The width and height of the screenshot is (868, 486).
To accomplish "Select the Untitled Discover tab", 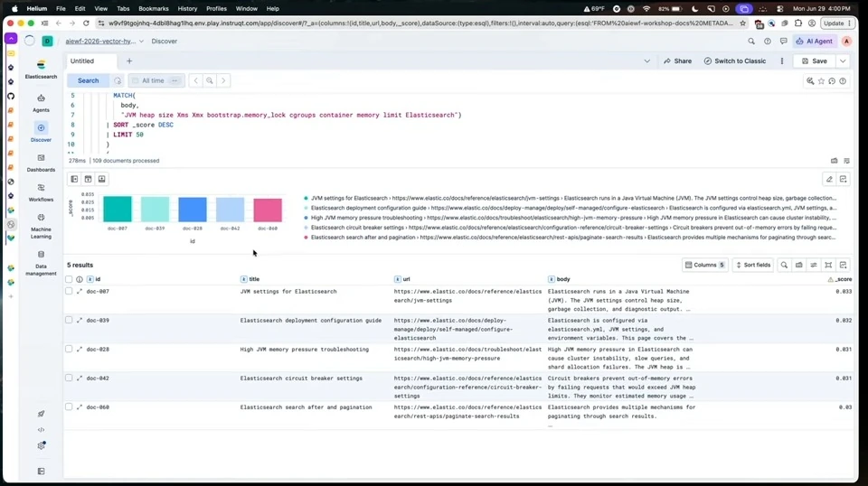I will click(91, 61).
